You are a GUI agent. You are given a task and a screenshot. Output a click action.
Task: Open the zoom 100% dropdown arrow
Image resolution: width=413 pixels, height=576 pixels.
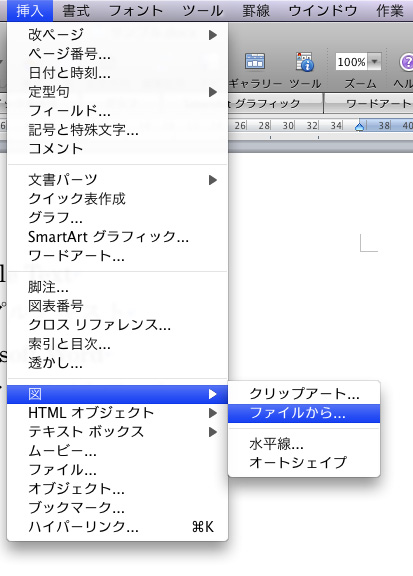(x=374, y=61)
